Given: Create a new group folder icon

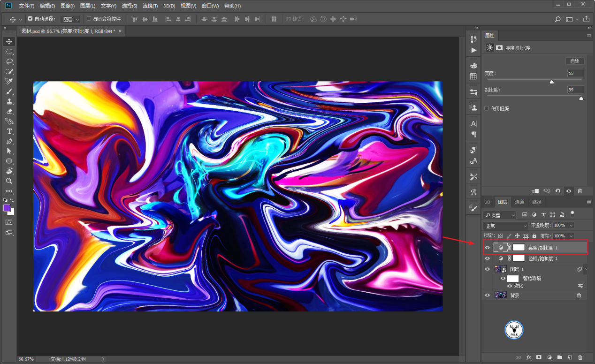Looking at the screenshot, I should pos(559,357).
